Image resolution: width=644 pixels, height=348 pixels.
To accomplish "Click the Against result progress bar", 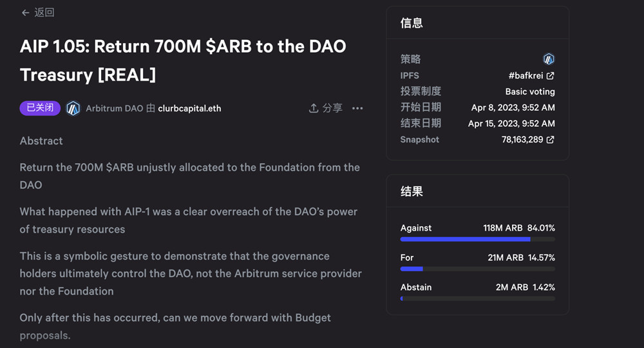I will [x=477, y=239].
